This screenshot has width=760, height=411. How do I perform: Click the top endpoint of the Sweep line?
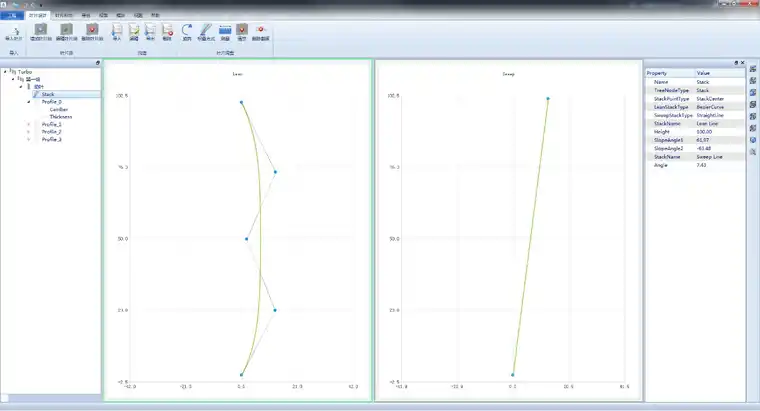[x=548, y=98]
